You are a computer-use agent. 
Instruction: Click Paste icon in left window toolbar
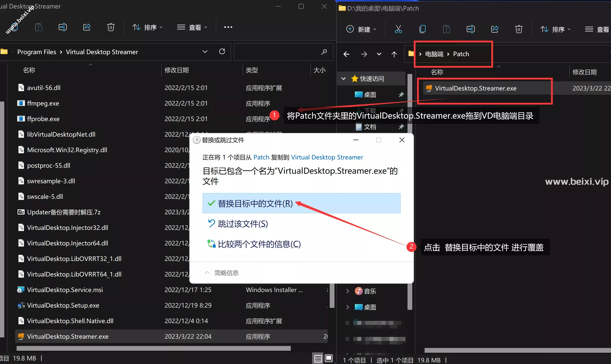click(x=38, y=27)
